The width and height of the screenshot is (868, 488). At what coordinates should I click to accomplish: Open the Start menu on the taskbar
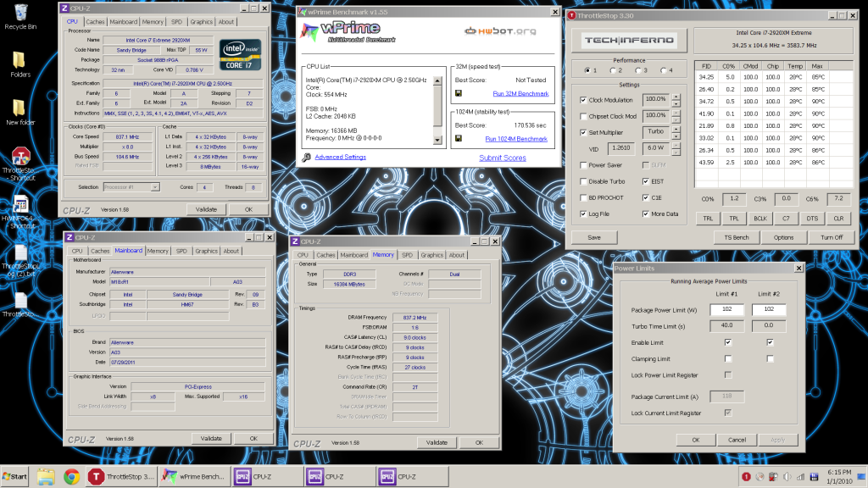tap(15, 476)
